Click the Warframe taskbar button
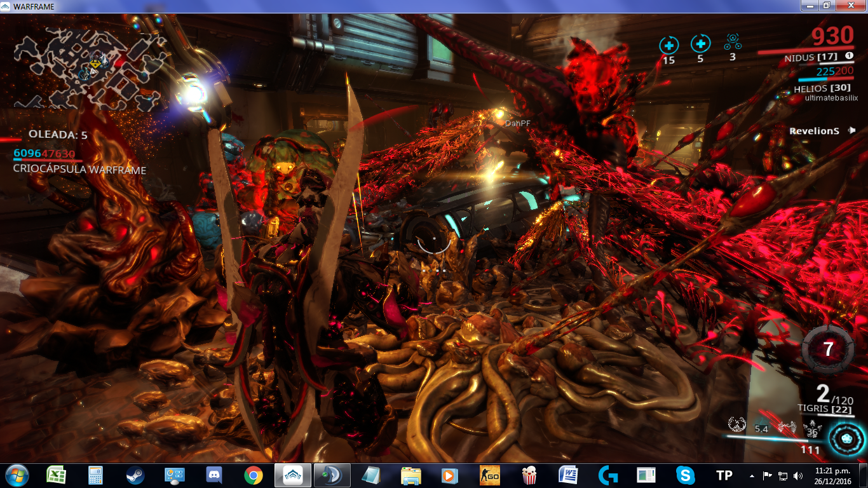868x488 pixels. point(293,475)
